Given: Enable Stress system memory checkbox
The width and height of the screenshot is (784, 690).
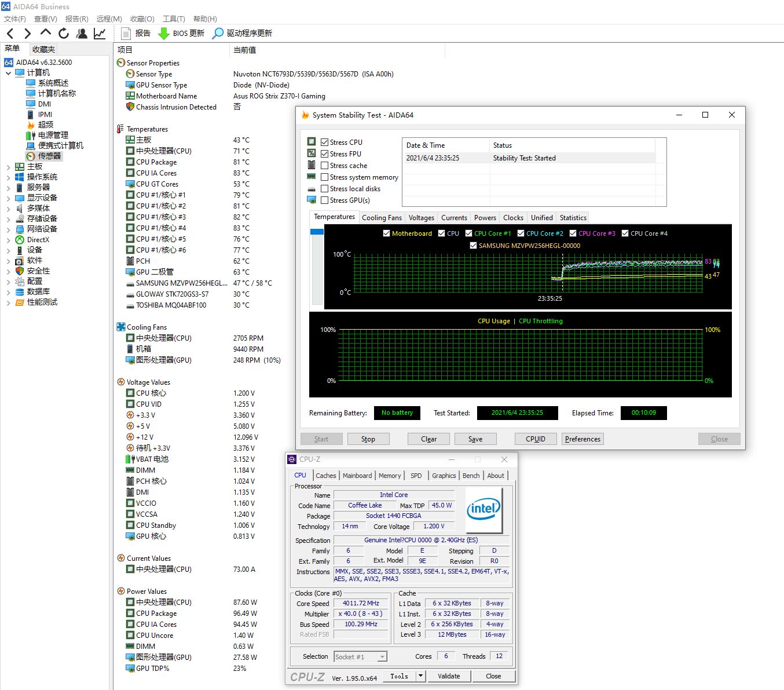Looking at the screenshot, I should (325, 177).
